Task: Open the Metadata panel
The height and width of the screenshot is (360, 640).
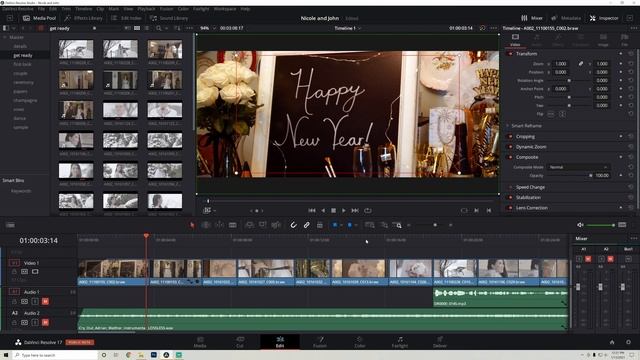Action: click(x=566, y=18)
